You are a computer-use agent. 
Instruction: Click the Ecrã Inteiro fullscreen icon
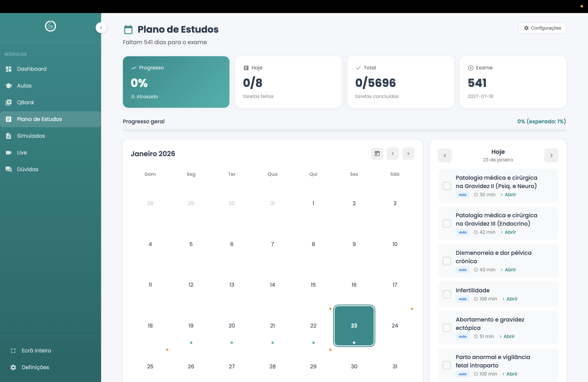13,350
